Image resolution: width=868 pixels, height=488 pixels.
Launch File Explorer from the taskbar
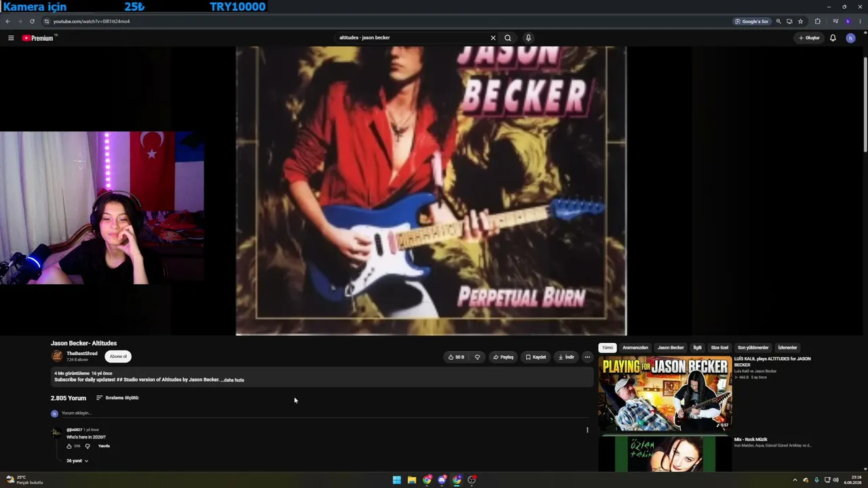click(x=412, y=480)
